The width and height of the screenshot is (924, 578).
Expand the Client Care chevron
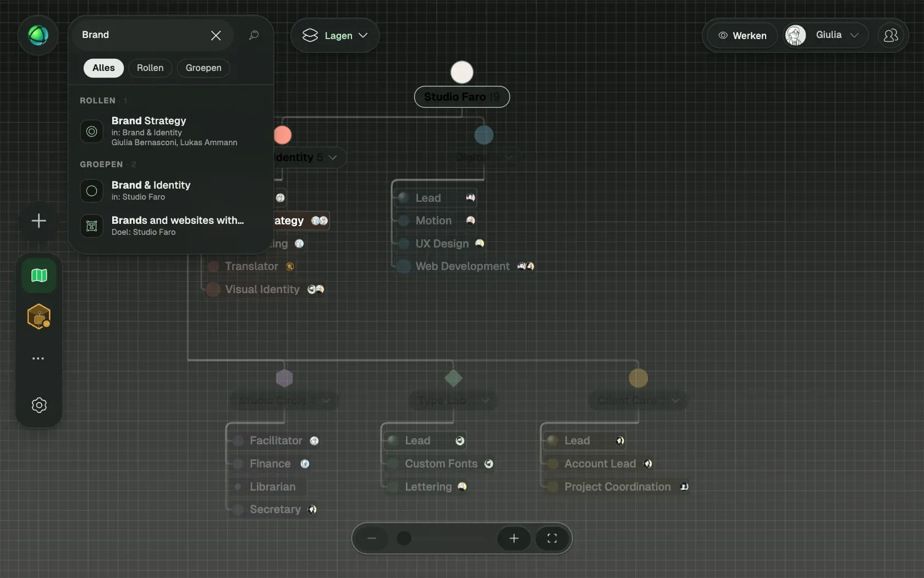(675, 400)
